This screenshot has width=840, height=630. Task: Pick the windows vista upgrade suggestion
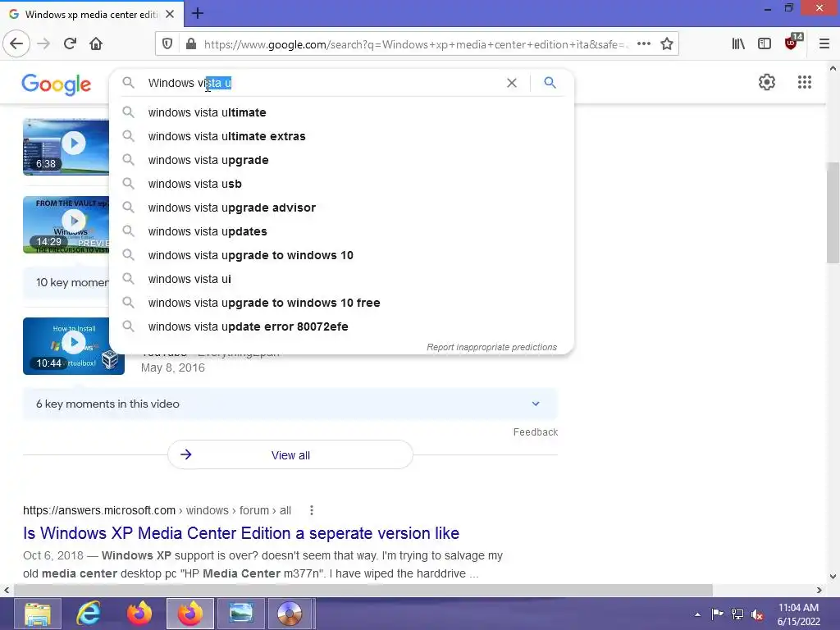click(x=341, y=160)
